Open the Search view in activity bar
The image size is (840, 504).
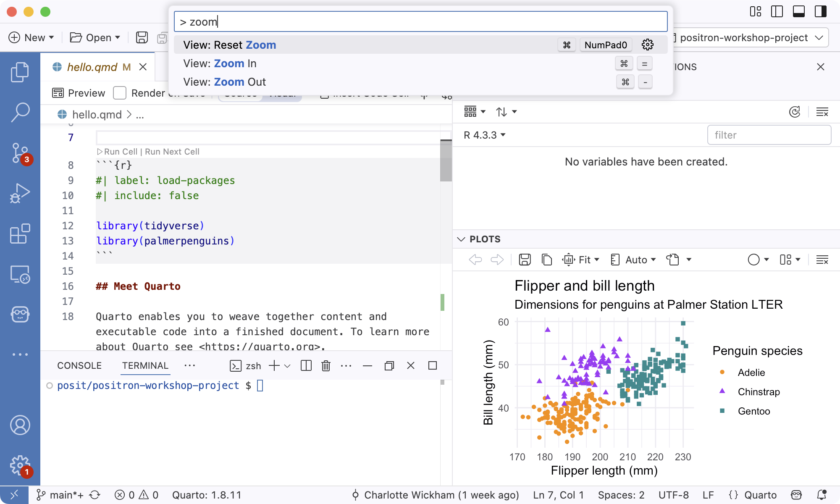pos(20,113)
